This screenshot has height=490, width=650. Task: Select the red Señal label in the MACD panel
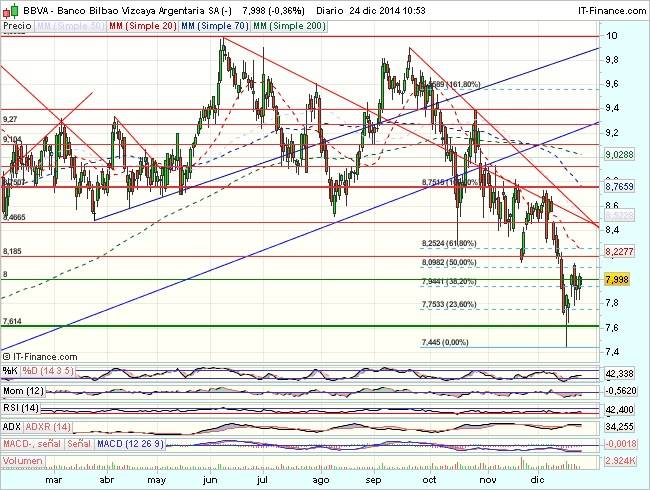tap(79, 444)
